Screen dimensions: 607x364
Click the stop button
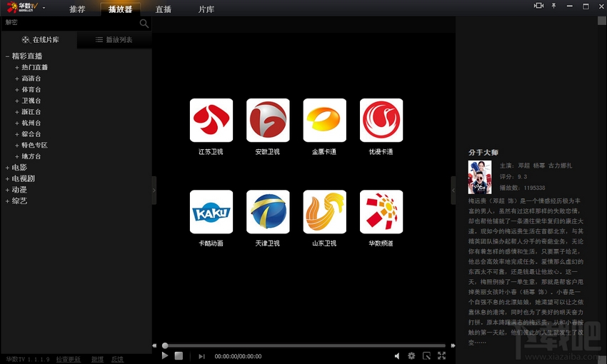[179, 356]
